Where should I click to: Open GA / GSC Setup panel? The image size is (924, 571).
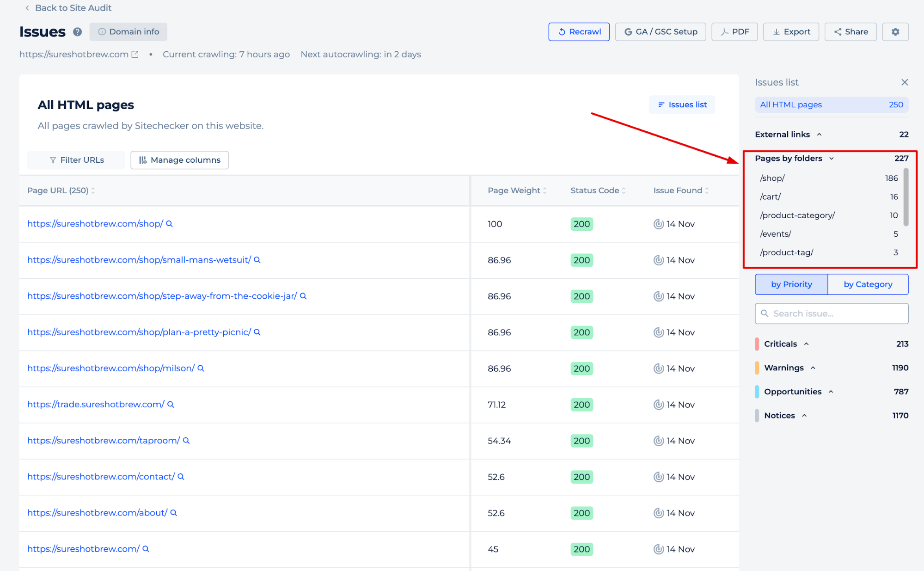pos(661,31)
